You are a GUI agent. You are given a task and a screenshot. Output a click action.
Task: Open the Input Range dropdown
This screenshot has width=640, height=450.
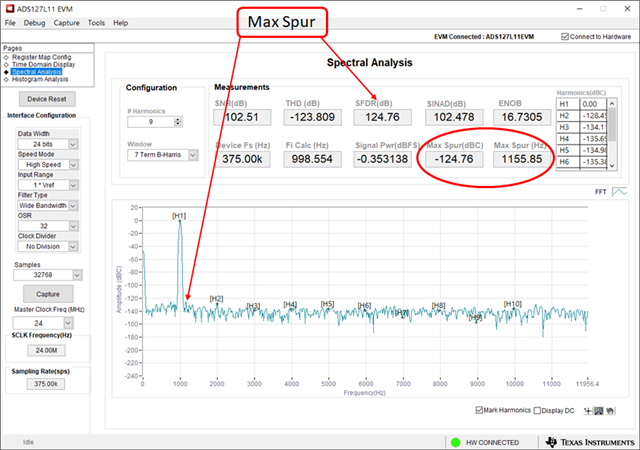(x=73, y=185)
